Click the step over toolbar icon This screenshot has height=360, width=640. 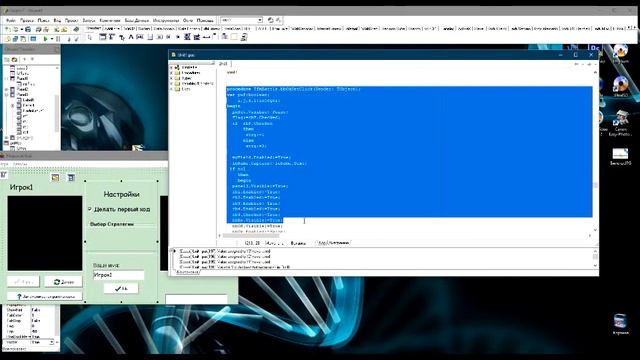(76, 39)
